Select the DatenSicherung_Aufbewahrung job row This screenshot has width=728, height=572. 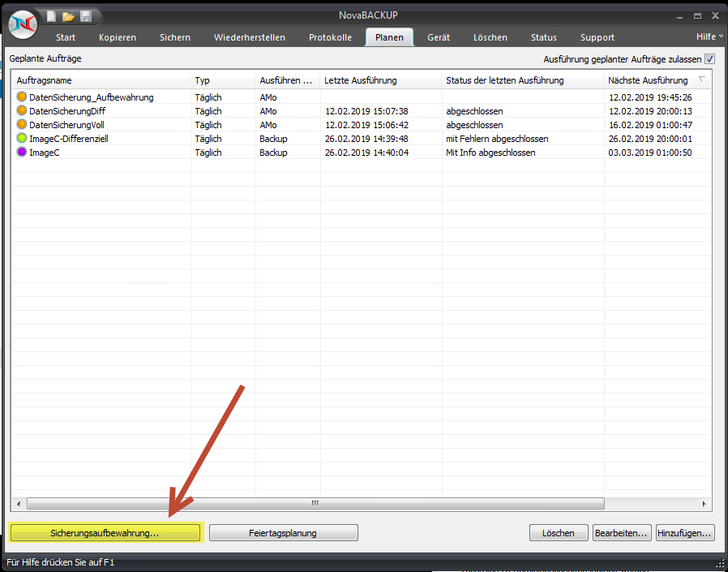362,97
